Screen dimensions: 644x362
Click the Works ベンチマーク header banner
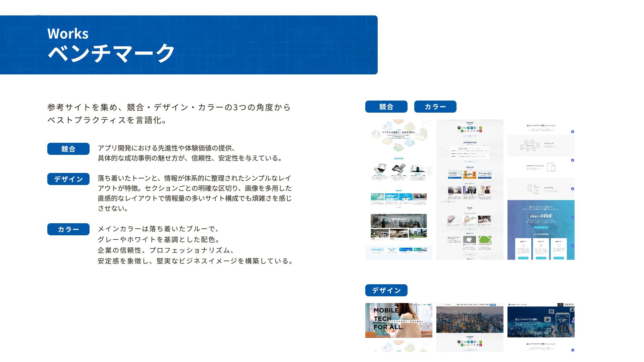point(189,45)
